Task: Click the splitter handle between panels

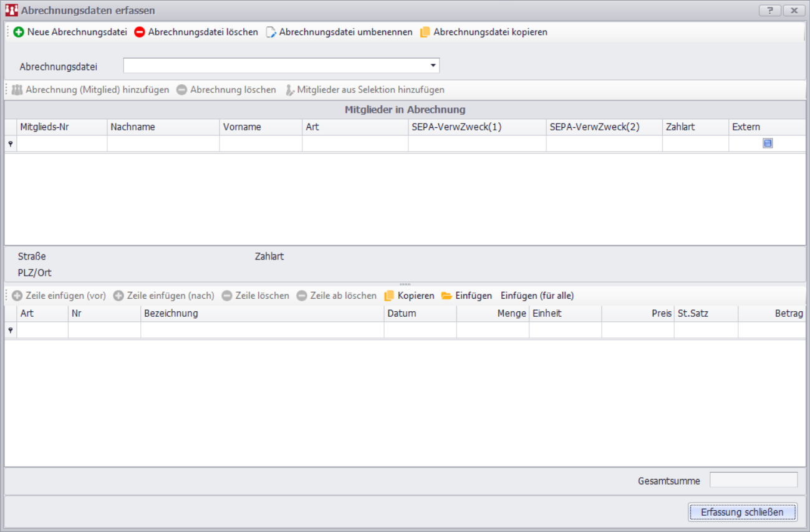Action: point(405,284)
